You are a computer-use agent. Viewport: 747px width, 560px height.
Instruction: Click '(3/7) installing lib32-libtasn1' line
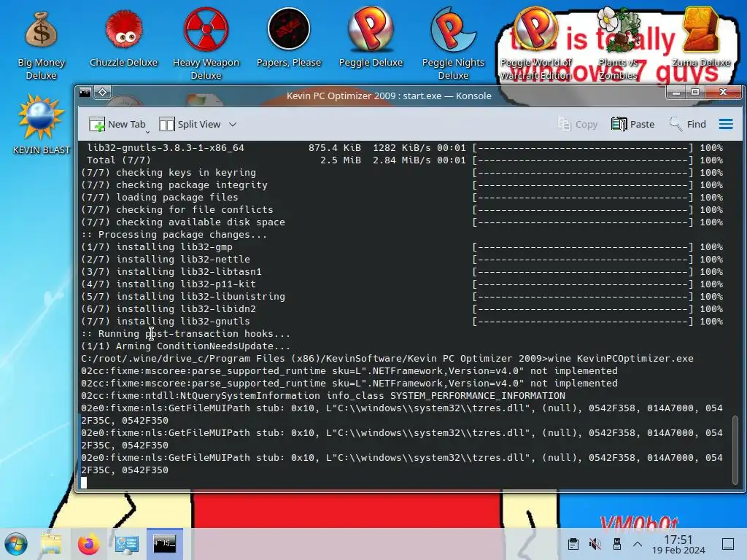171,272
